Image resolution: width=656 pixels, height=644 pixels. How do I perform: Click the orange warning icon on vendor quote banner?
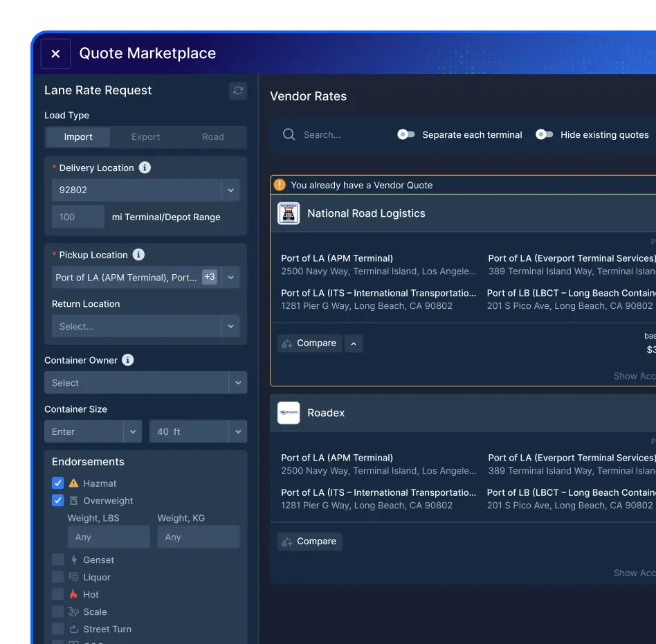[x=280, y=185]
